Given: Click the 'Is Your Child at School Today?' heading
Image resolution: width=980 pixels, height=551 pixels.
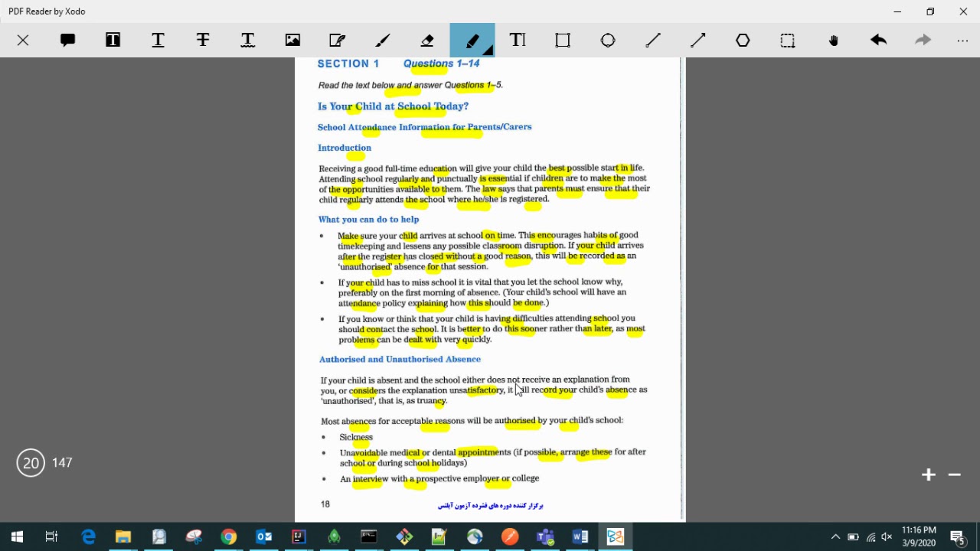Looking at the screenshot, I should 393,106.
